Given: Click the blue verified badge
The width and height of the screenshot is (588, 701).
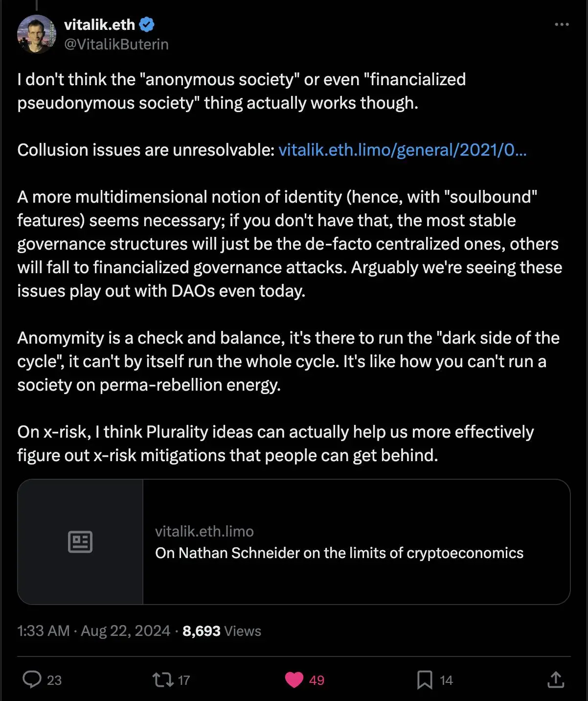Looking at the screenshot, I should (147, 24).
